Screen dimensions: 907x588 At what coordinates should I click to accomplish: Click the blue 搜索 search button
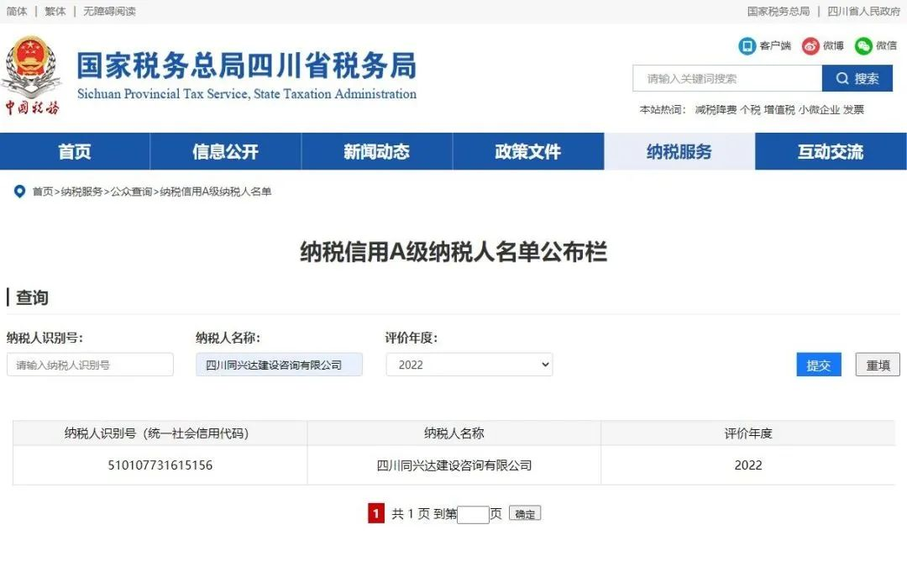[x=857, y=78]
